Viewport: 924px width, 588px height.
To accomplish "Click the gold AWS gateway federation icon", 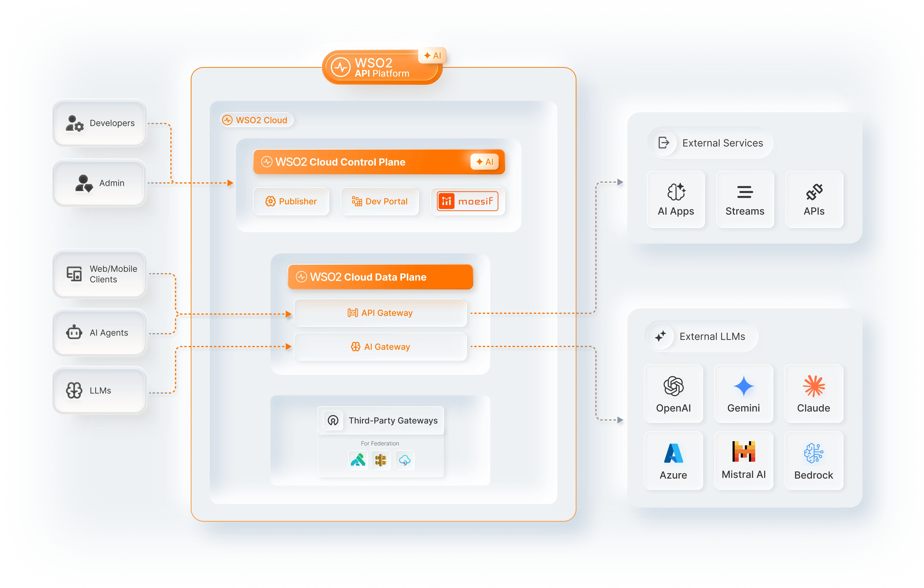I will click(x=381, y=460).
